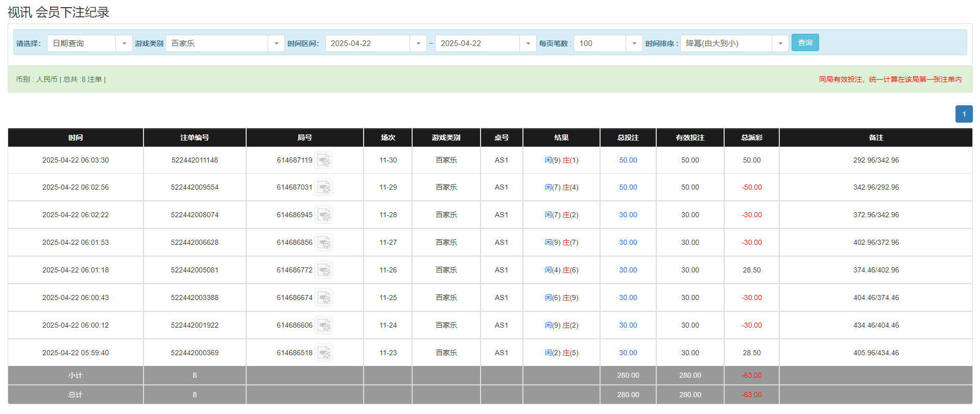View replay icon for round 614686606
980x414 pixels.
(x=323, y=326)
